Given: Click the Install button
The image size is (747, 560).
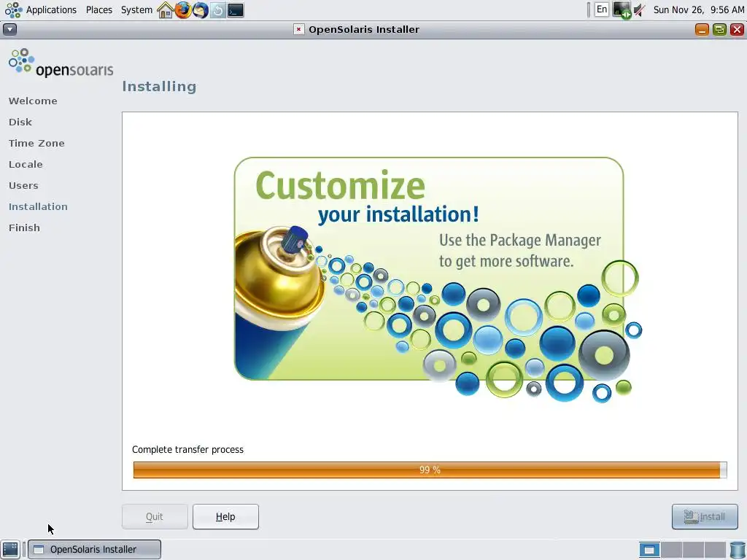Looking at the screenshot, I should (x=705, y=517).
